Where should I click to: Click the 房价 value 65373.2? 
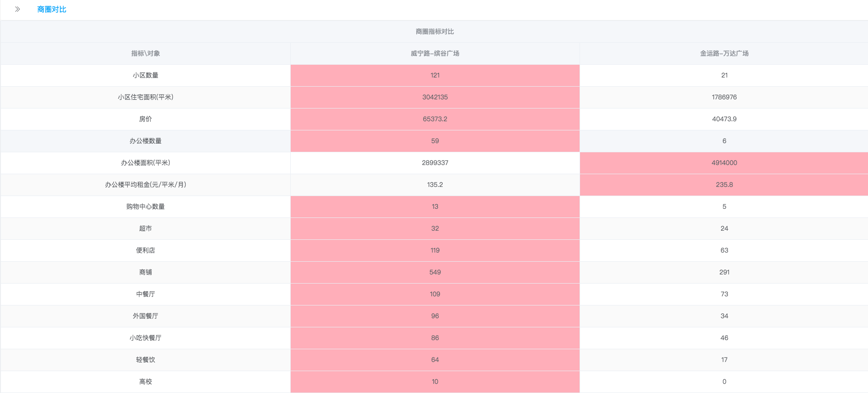tap(435, 119)
